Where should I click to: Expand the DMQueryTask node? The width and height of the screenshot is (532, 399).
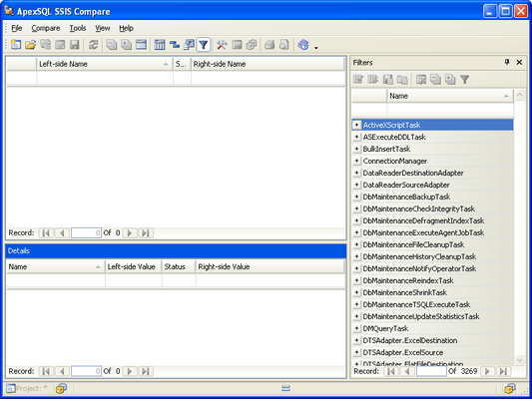tap(356, 328)
